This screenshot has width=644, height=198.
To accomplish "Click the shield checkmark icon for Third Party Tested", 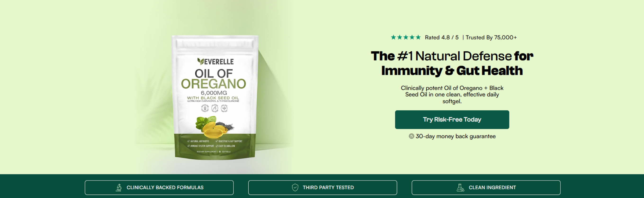I will pos(295,188).
